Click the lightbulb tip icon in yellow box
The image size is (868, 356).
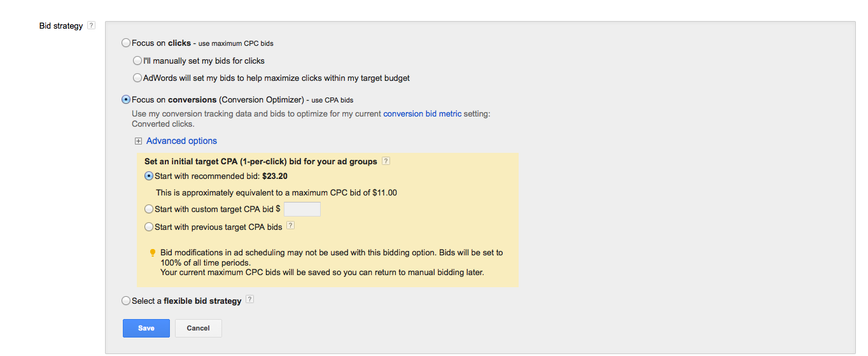(x=152, y=253)
